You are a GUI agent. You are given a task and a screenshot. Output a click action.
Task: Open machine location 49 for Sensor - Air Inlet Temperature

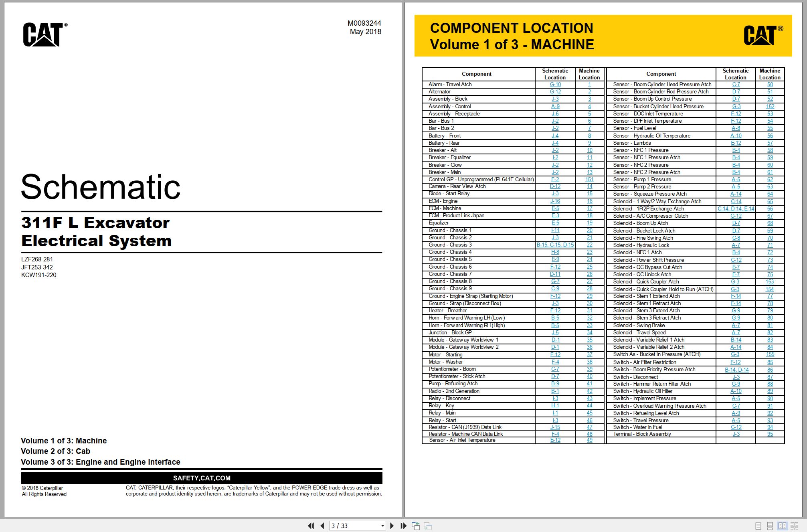click(589, 440)
